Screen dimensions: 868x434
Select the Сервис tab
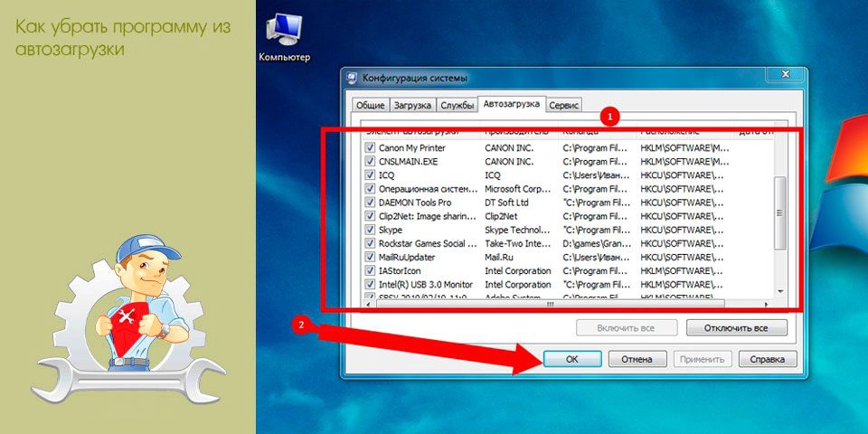[x=564, y=106]
